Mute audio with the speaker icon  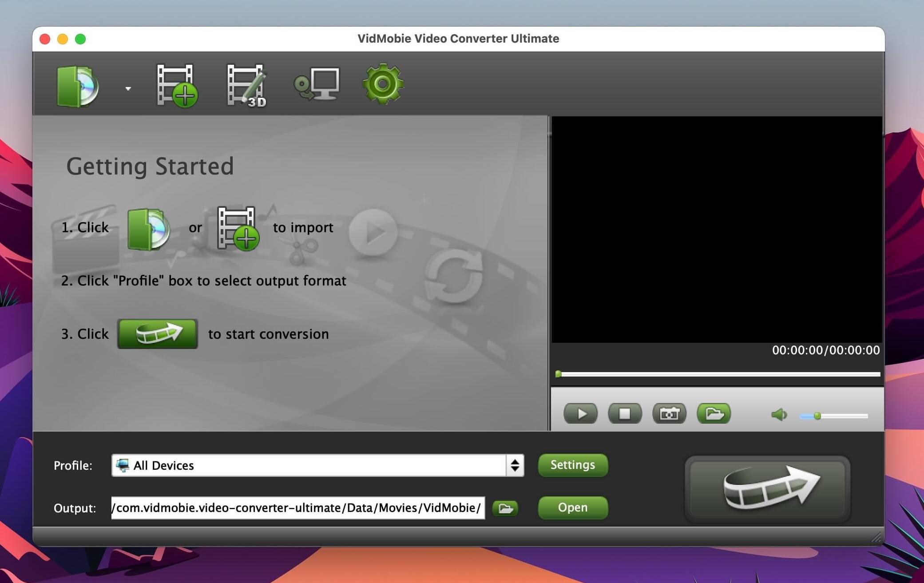click(779, 415)
